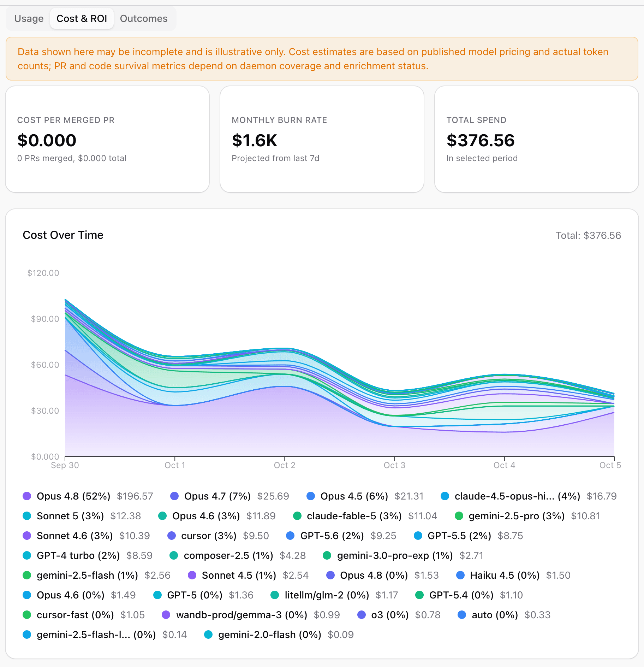
Task: Click the o3 (0%) legend label
Action: coord(390,615)
